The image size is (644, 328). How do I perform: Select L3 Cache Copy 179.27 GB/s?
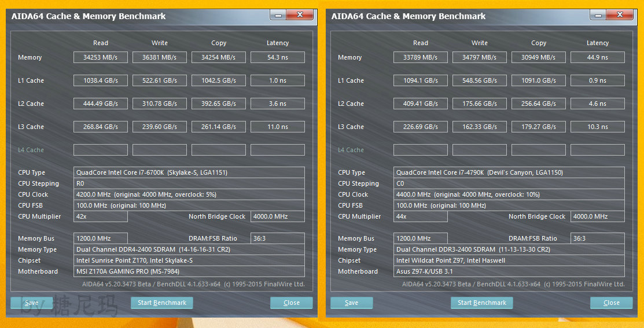(x=539, y=127)
